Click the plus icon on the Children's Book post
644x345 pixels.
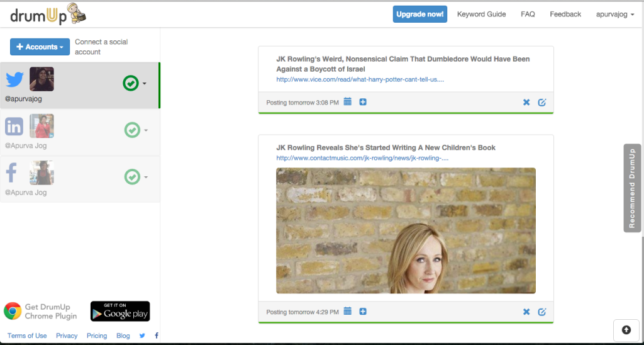(x=363, y=312)
